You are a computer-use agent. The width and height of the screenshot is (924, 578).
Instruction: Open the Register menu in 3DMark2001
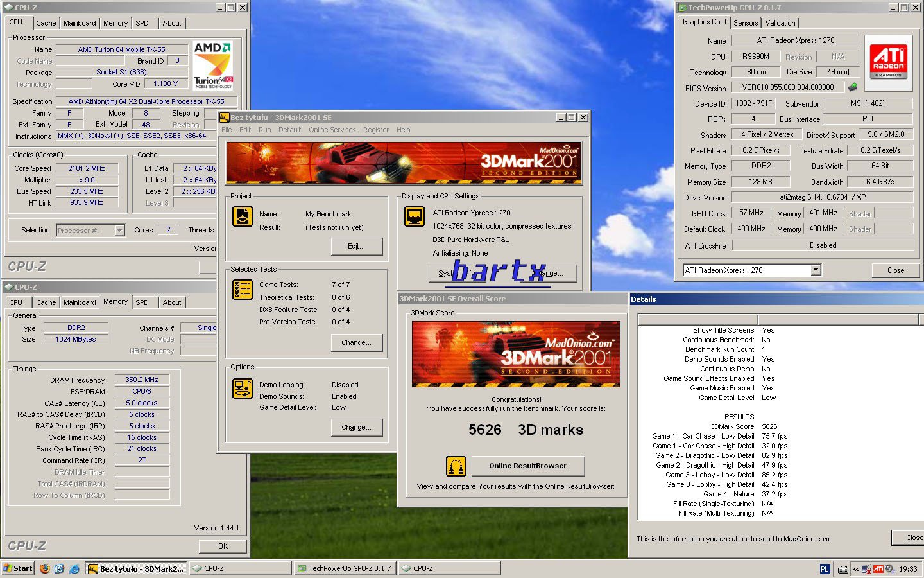[x=376, y=130]
